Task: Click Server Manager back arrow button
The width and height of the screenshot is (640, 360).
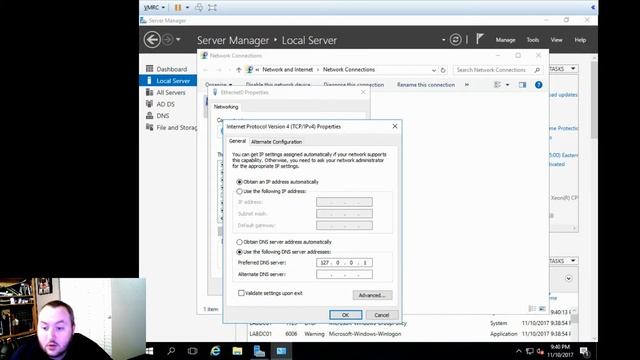Action: (152, 40)
